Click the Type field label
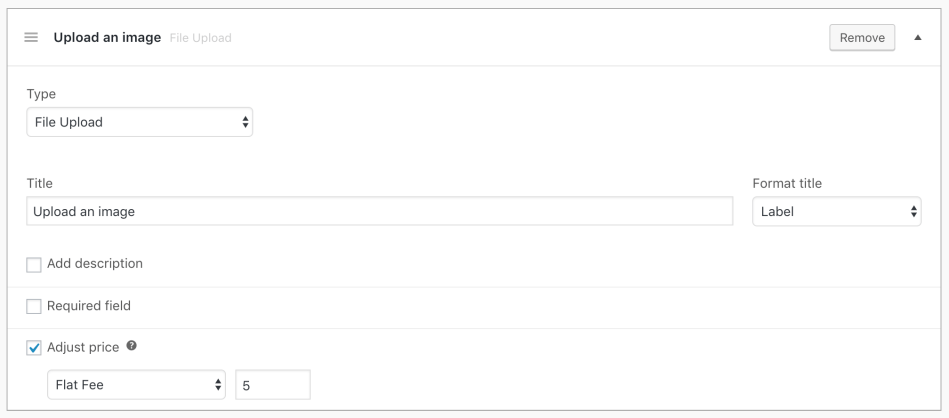 (40, 93)
